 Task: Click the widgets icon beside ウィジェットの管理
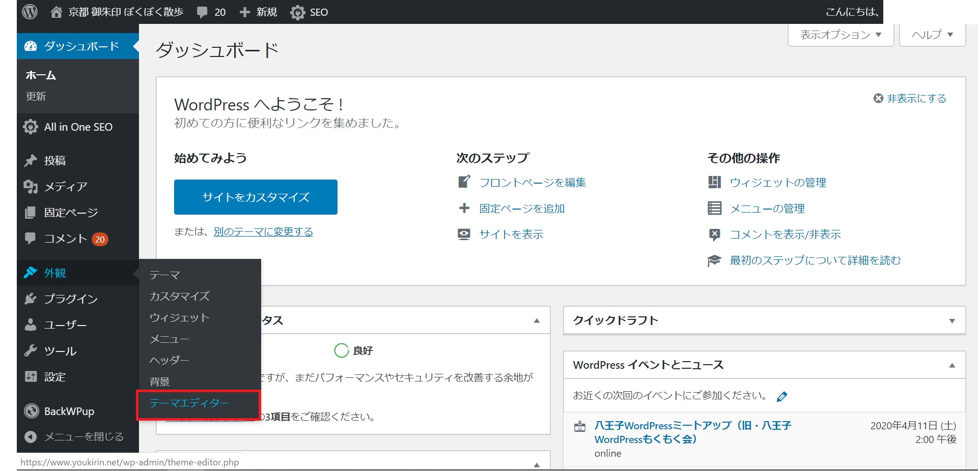tap(715, 182)
